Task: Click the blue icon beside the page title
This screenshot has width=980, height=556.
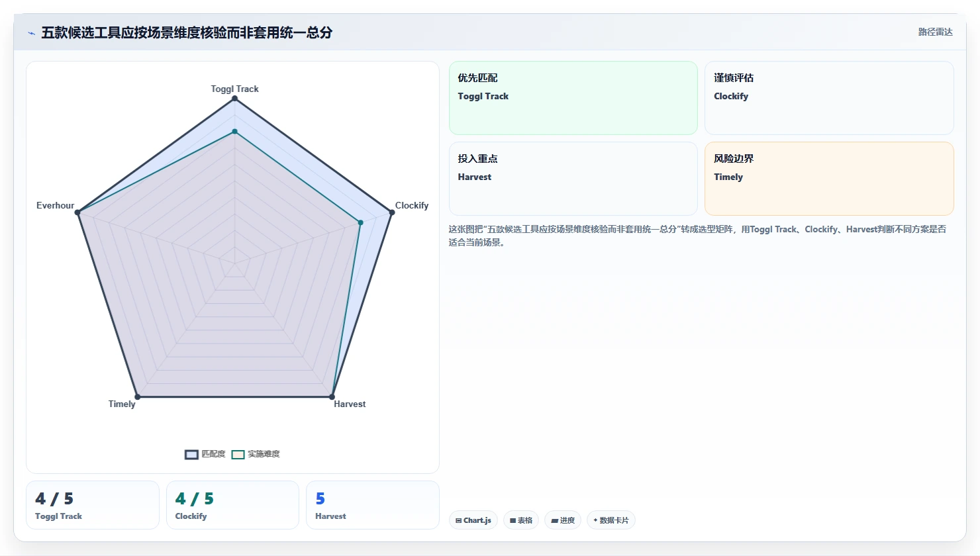Action: (x=31, y=33)
